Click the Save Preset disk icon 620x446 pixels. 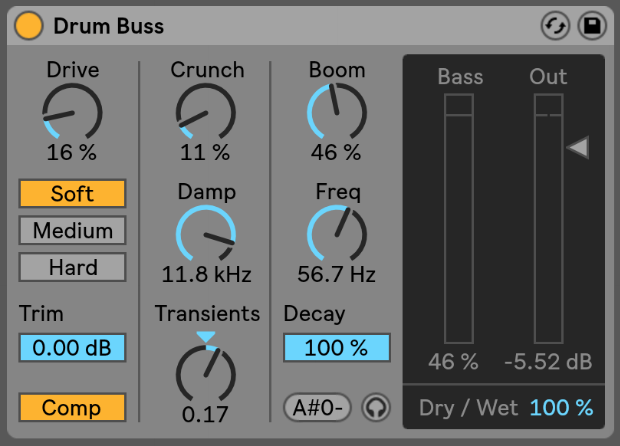(592, 26)
